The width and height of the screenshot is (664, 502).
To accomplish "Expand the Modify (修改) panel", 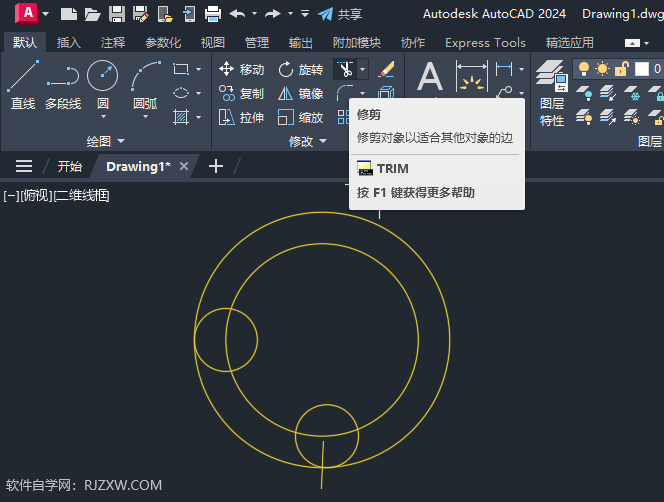I will 307,141.
